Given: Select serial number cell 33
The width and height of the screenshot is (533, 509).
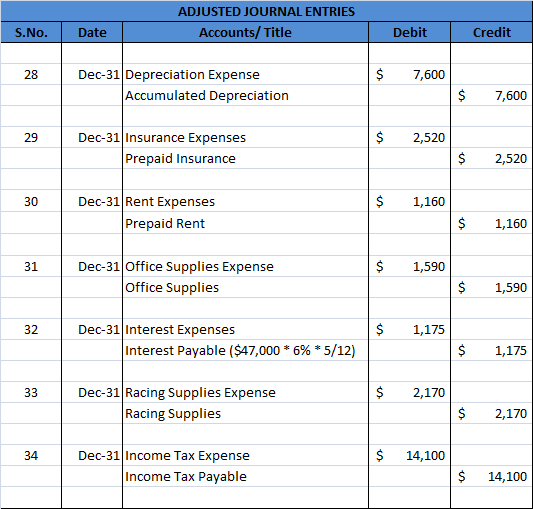Looking at the screenshot, I should 31,393.
